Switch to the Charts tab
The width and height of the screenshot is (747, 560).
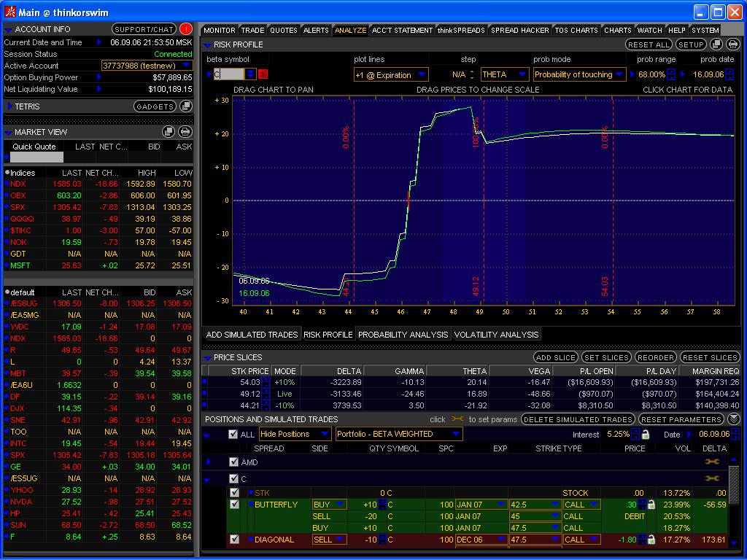(x=617, y=31)
